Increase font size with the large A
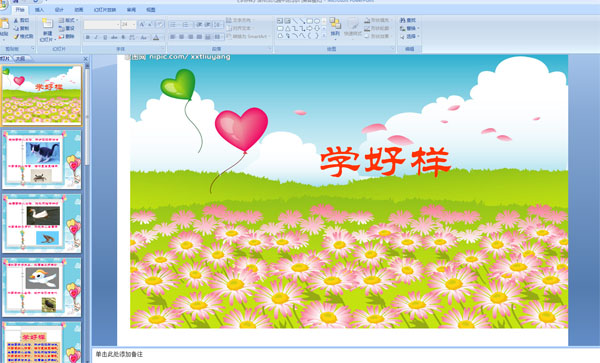 [142, 24]
